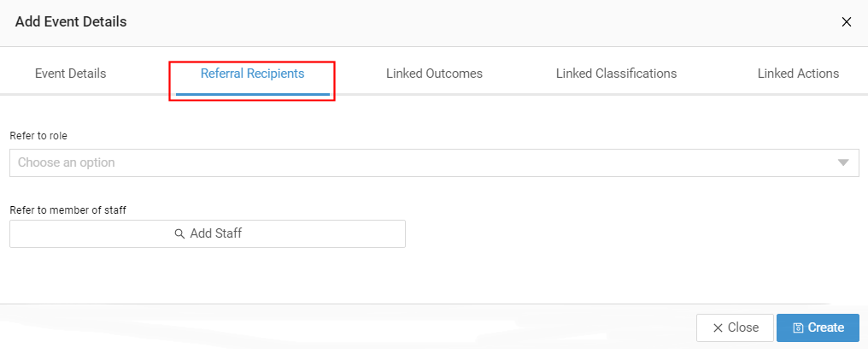Click the Close button in the footer
This screenshot has height=354, width=868.
click(735, 328)
